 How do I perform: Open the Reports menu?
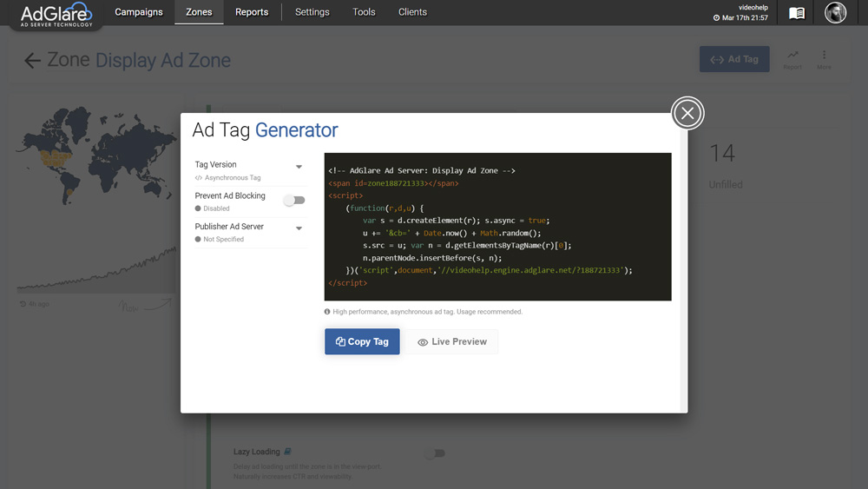pyautogui.click(x=252, y=12)
